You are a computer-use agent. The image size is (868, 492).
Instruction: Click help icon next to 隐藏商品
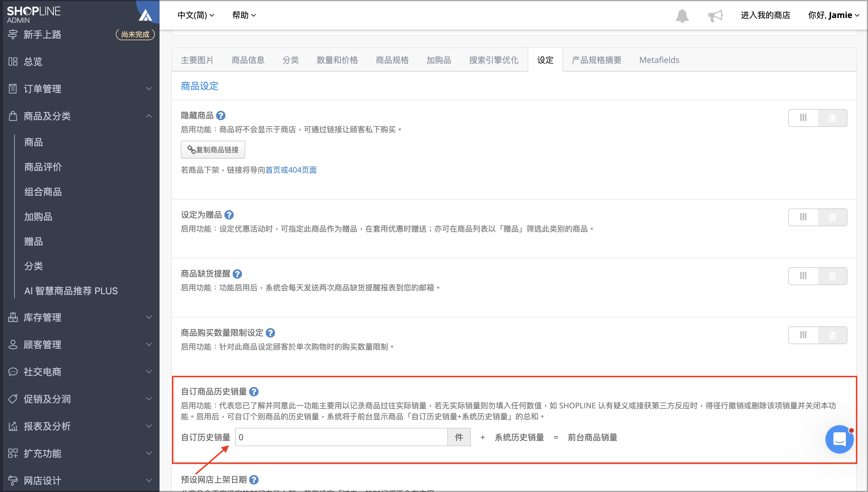point(221,116)
